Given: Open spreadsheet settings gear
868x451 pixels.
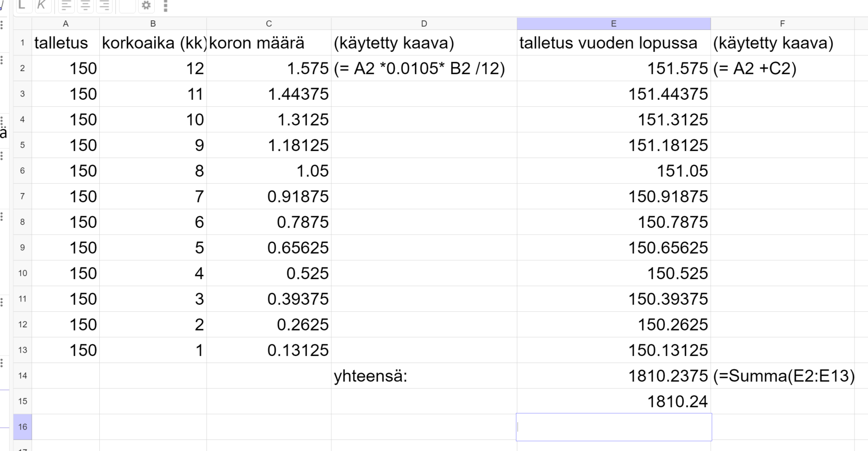Looking at the screenshot, I should 146,5.
